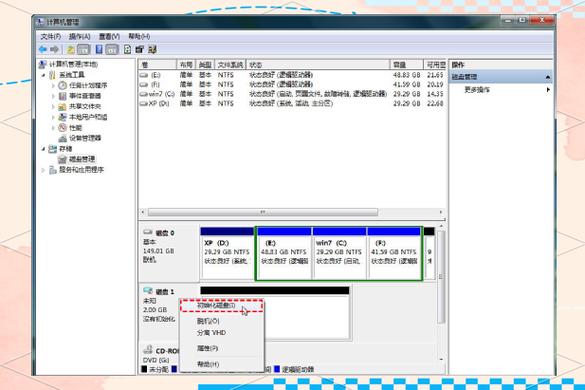The width and height of the screenshot is (585, 390).
Task: Open 共享文件夹 via its folder icon
Action: point(63,106)
